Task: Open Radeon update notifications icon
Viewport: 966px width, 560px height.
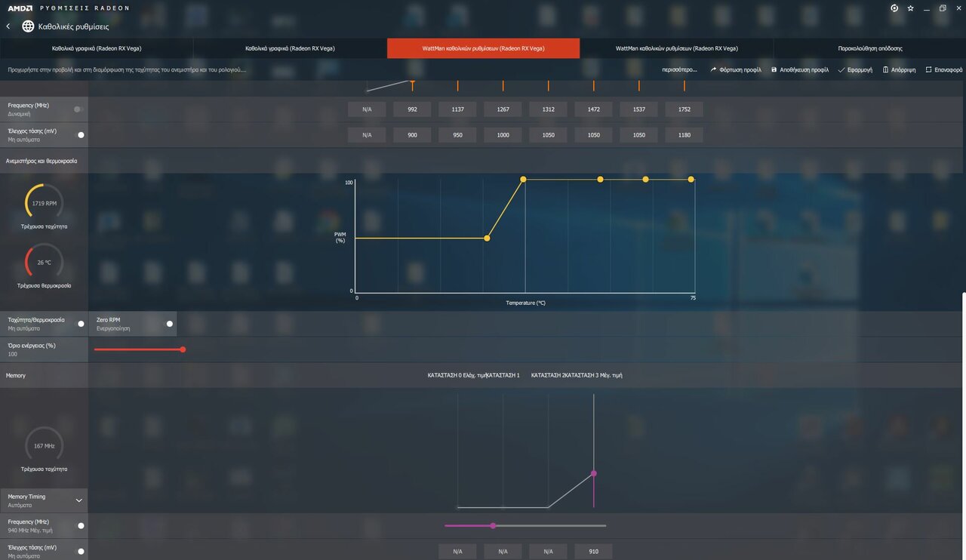Action: click(x=894, y=8)
